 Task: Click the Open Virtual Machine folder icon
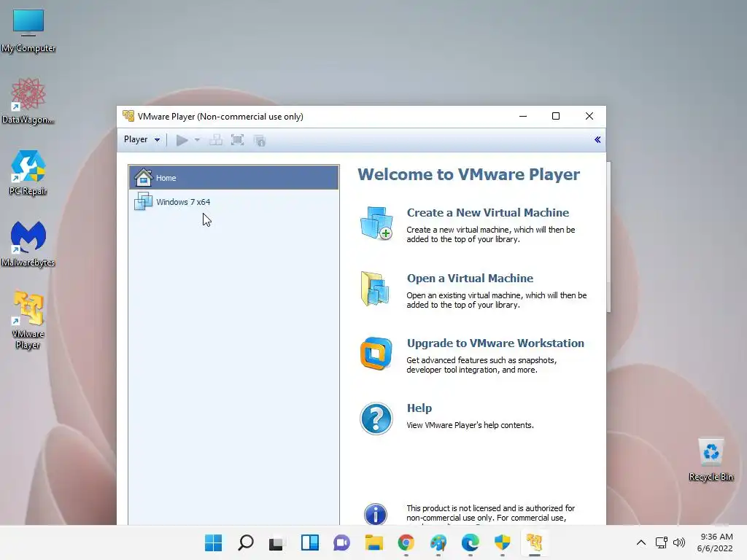pos(375,289)
